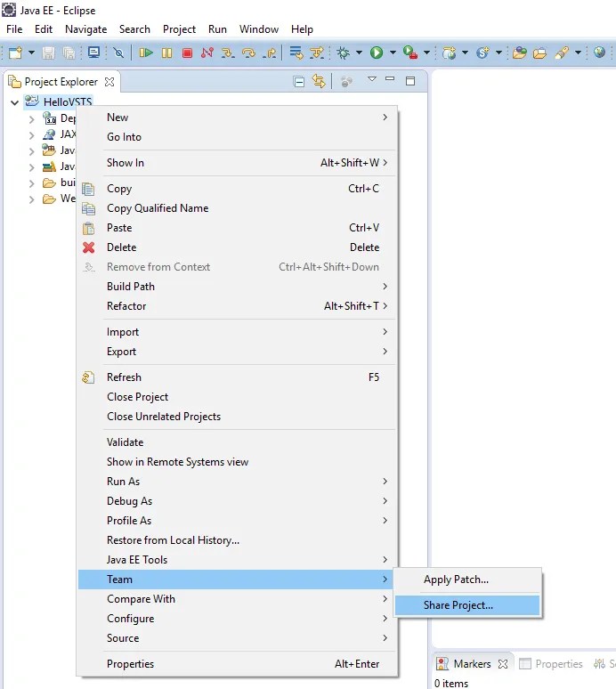This screenshot has height=689, width=616.
Task: Toggle Link with Editor icon
Action: point(319,81)
